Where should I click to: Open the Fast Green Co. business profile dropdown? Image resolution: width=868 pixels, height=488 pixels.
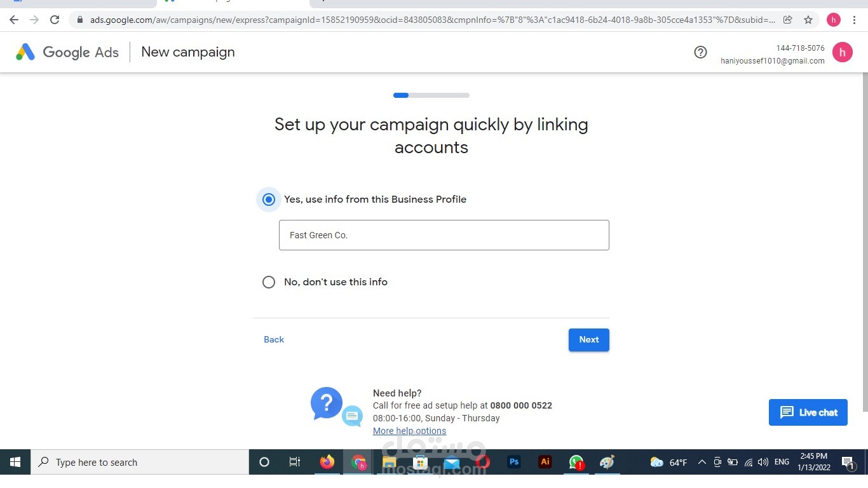tap(444, 235)
